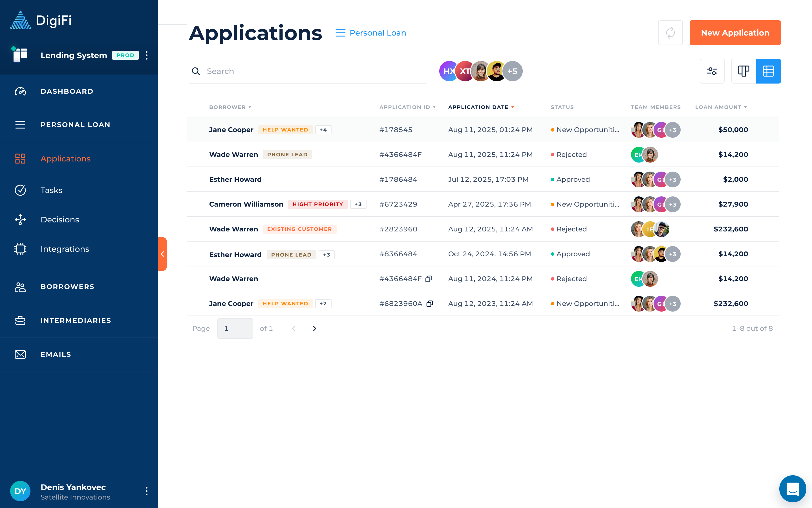Viewport: 812px width, 508px height.
Task: Open Lending System three-dot menu
Action: [147, 55]
